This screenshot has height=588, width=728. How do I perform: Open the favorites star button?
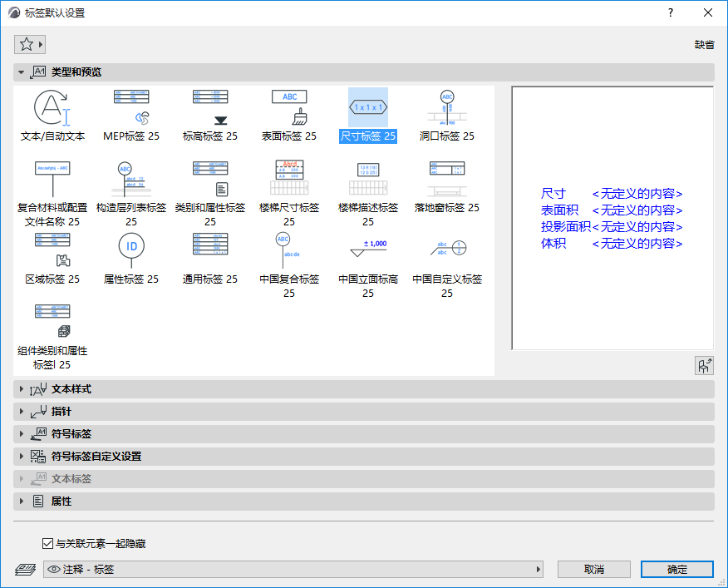(x=30, y=45)
